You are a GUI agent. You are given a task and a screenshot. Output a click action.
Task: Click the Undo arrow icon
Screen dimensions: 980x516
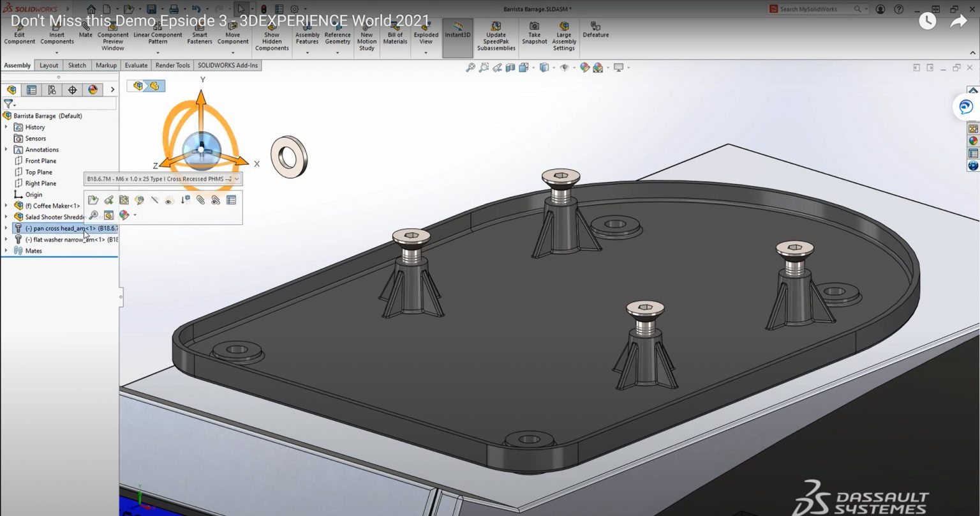(x=196, y=9)
